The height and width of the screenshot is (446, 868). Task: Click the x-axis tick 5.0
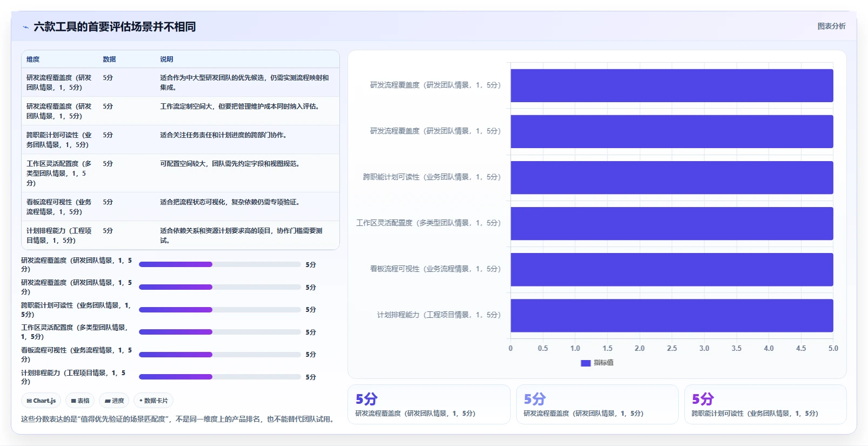click(833, 348)
